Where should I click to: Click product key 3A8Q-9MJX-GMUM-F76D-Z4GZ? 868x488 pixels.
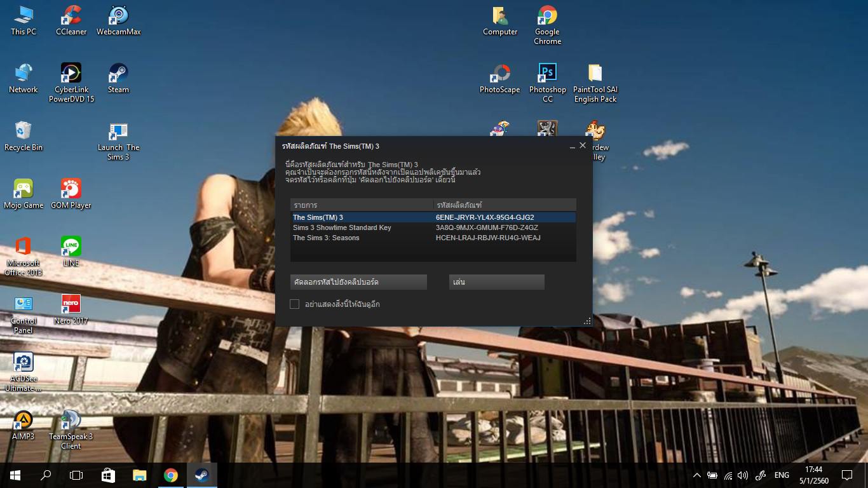[x=487, y=227]
